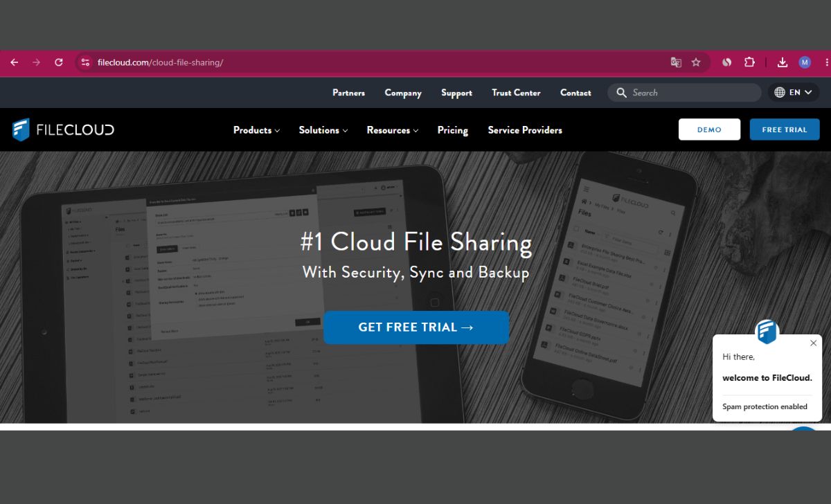The image size is (831, 504).
Task: Click the #1 Cloud File Sharing heading
Action: click(x=416, y=242)
